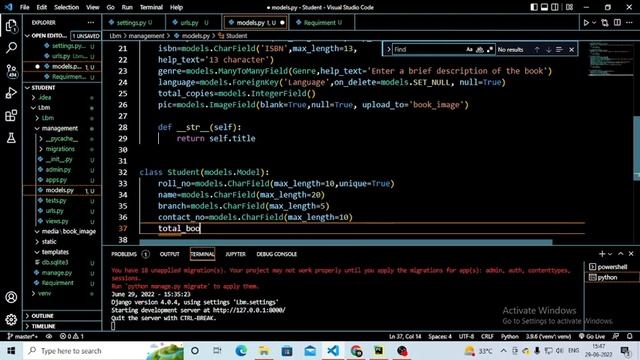Open admin.py in file tree
This screenshot has width=640, height=360.
tap(58, 169)
